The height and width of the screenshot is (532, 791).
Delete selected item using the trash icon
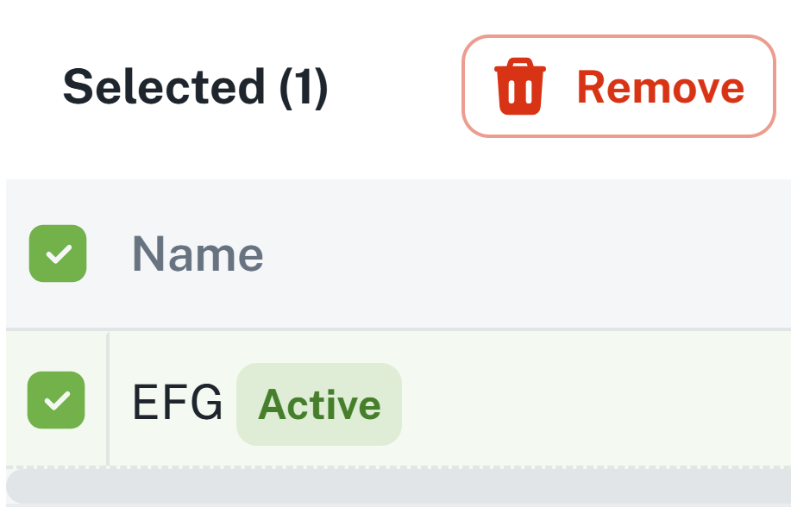pos(519,86)
